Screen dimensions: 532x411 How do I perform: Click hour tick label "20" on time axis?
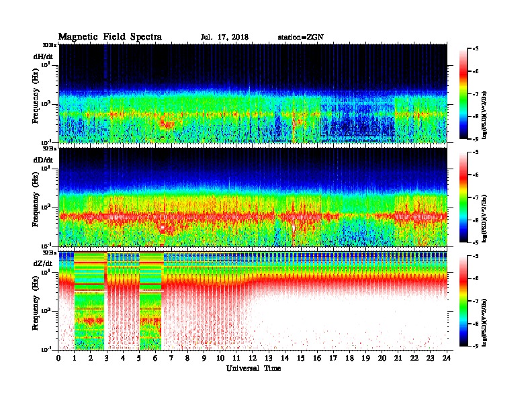point(382,358)
